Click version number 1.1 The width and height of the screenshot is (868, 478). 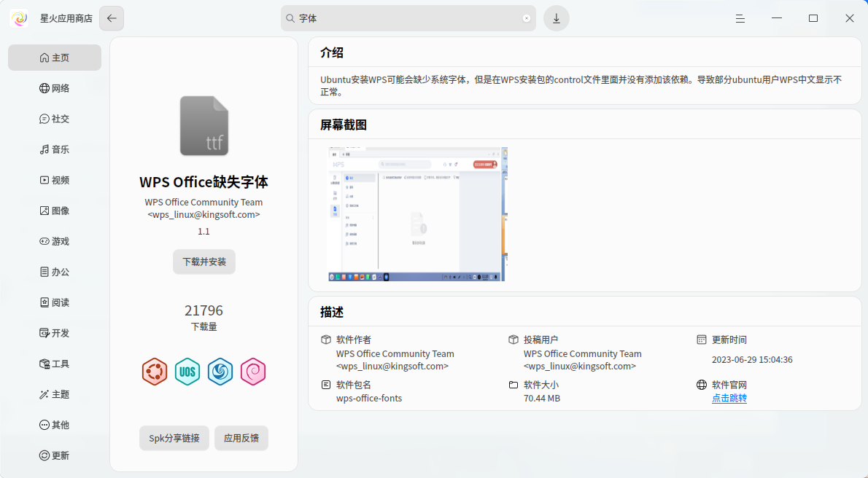pos(204,231)
